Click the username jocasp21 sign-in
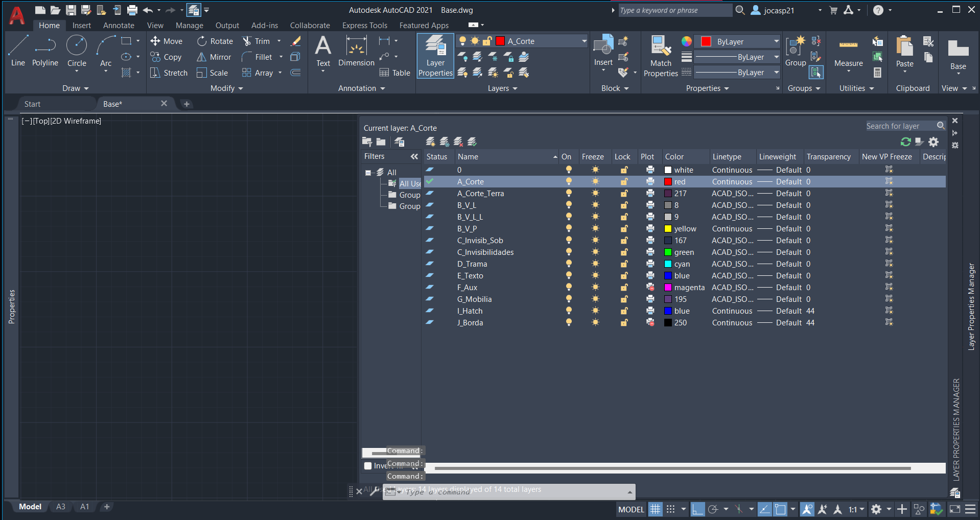 coord(779,10)
